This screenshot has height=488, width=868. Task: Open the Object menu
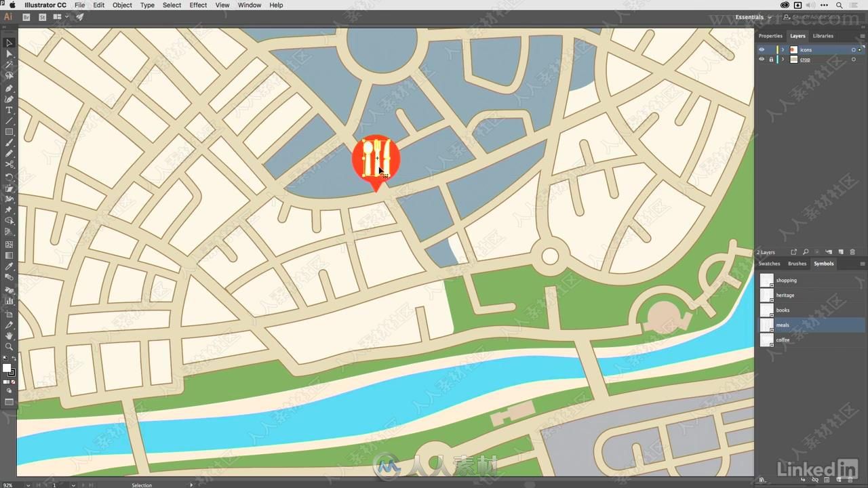point(122,5)
